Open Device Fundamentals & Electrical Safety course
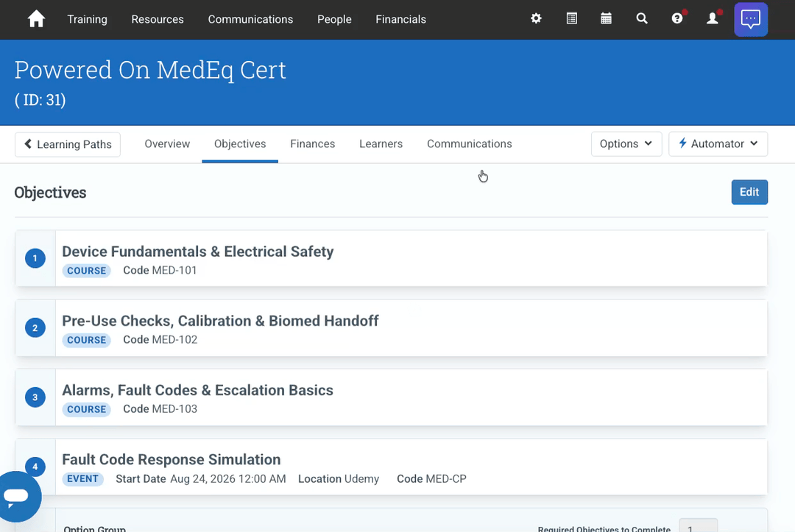Screen dimensions: 795x532 [x=198, y=252]
